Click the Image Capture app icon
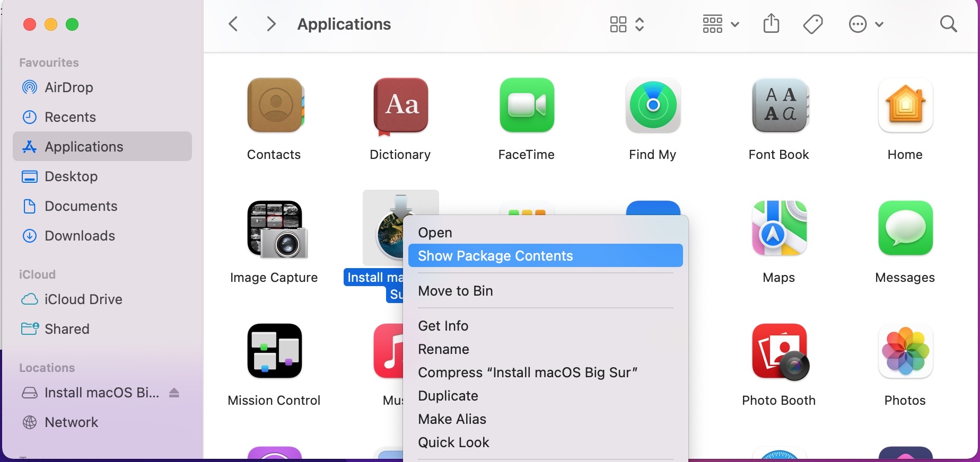This screenshot has height=462, width=980. (x=276, y=229)
